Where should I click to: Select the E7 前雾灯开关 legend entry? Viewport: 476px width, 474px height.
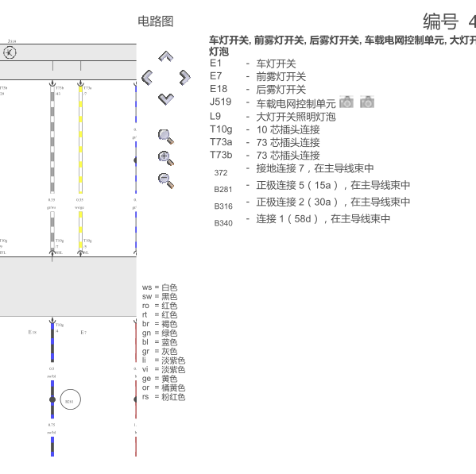[257, 76]
